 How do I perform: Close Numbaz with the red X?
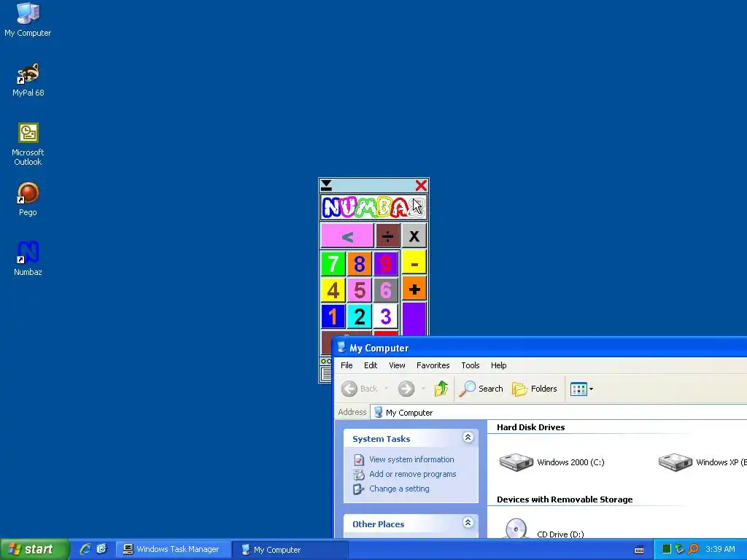(x=421, y=185)
